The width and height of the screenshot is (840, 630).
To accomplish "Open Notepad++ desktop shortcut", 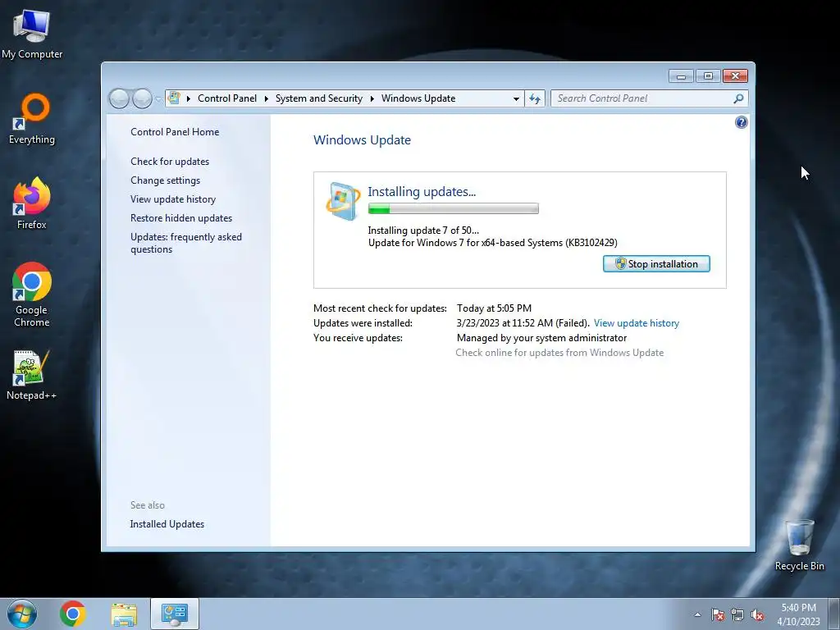I will (32, 375).
